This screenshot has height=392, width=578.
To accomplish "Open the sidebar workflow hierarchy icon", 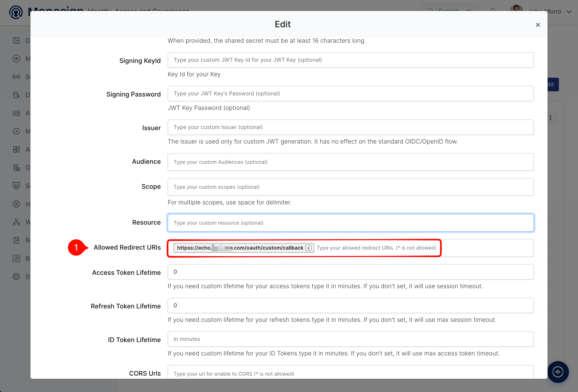I will [x=16, y=222].
